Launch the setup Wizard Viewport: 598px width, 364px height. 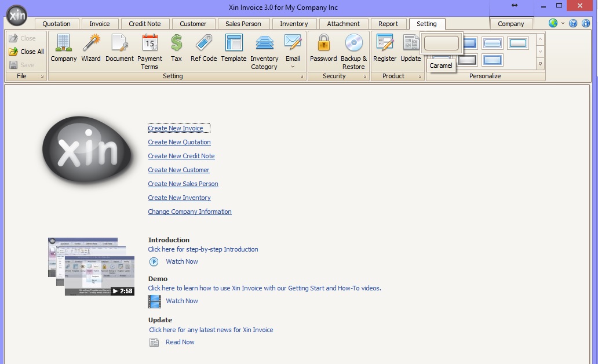pyautogui.click(x=91, y=48)
